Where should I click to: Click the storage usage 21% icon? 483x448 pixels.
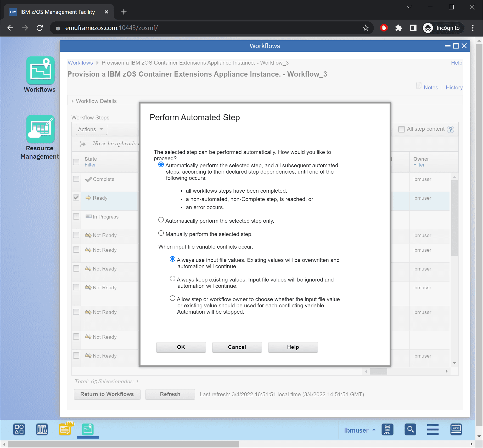[387, 429]
